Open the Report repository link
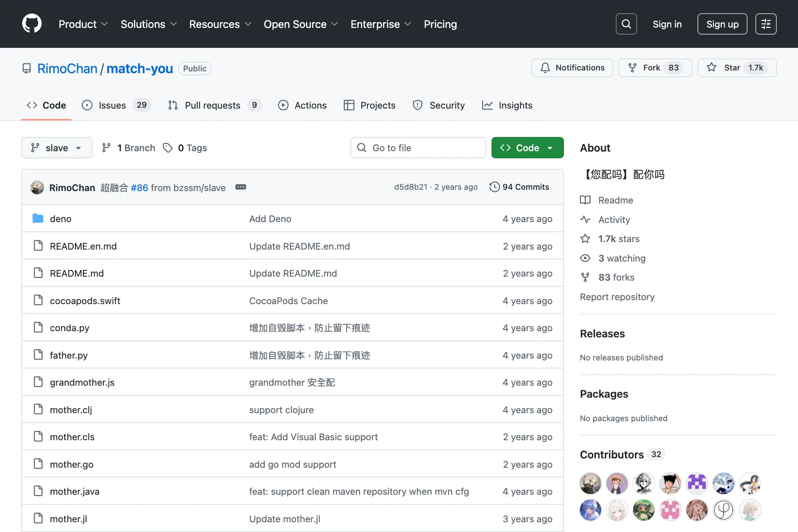The width and height of the screenshot is (798, 532). click(x=617, y=297)
